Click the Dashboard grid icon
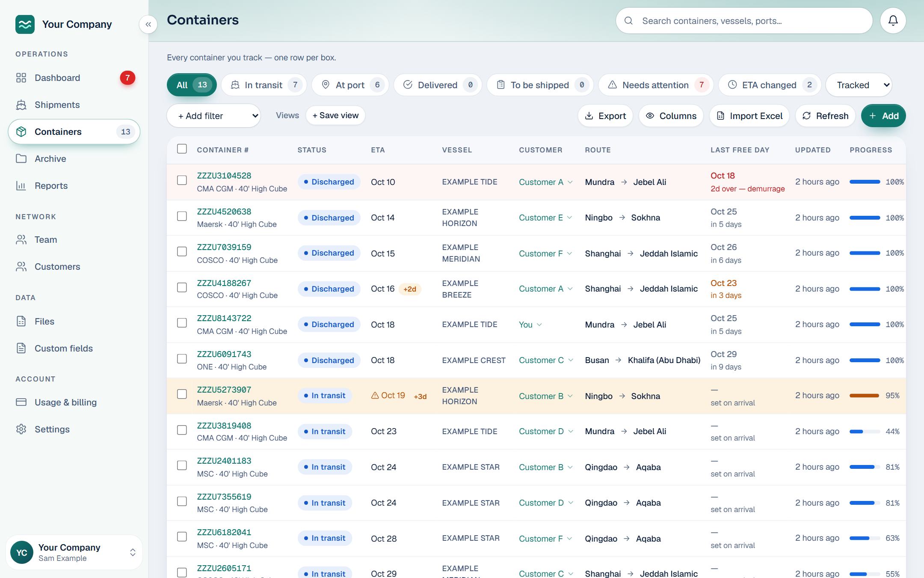This screenshot has height=578, width=924. tap(21, 78)
